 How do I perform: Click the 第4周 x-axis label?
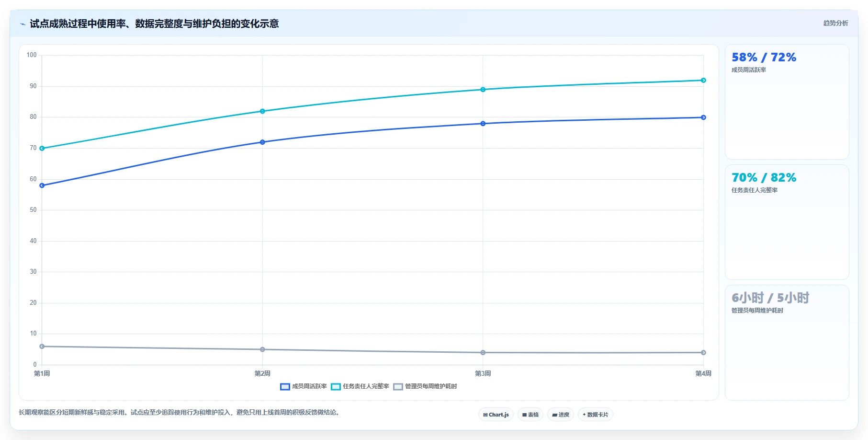[703, 373]
